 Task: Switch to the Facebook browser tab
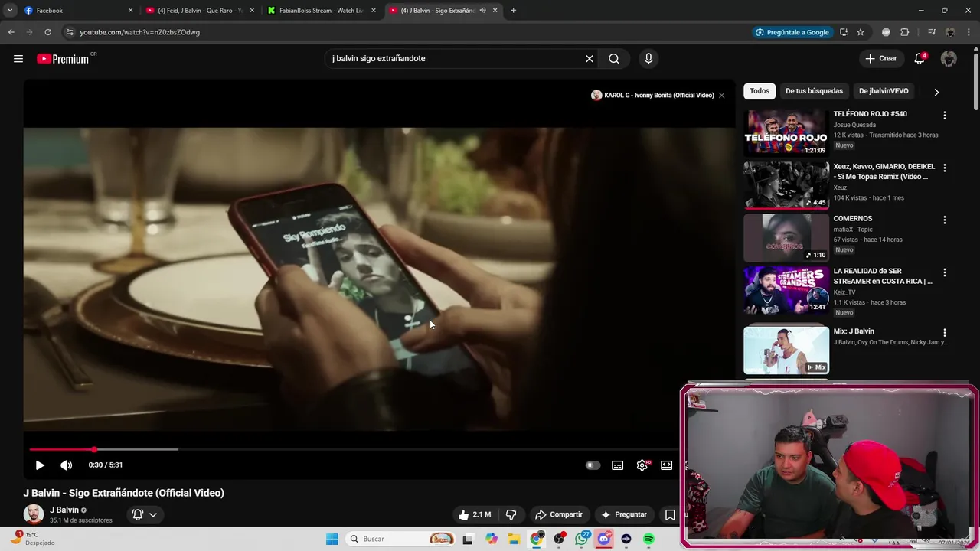(x=78, y=11)
